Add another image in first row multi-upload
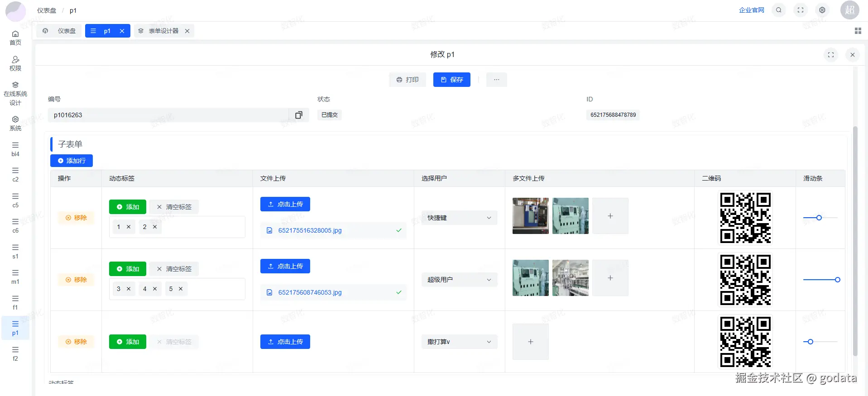 click(610, 216)
